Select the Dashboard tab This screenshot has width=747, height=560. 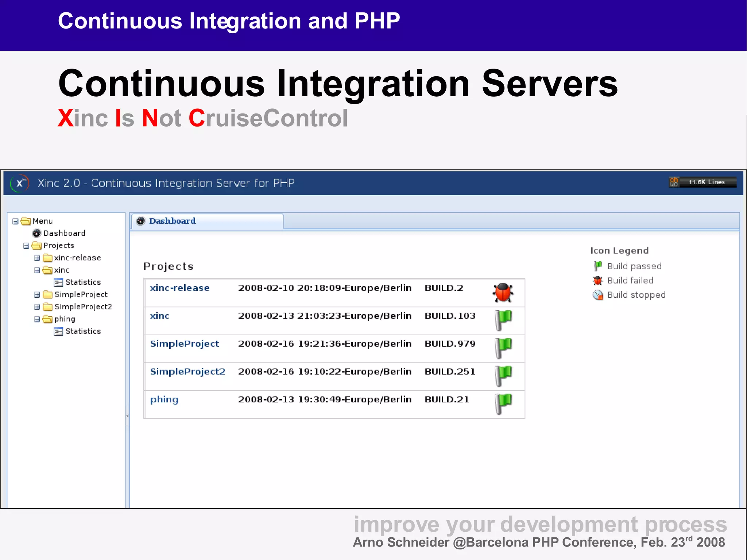pyautogui.click(x=172, y=221)
